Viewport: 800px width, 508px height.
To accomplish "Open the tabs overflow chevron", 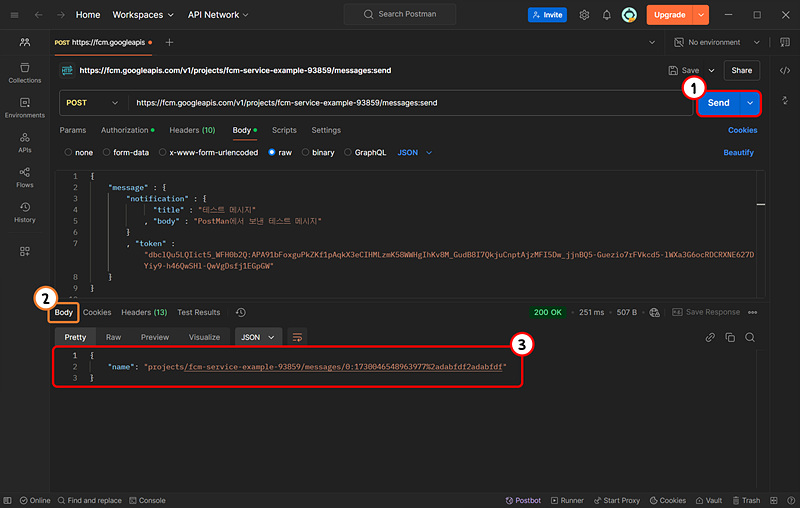I will coord(652,42).
